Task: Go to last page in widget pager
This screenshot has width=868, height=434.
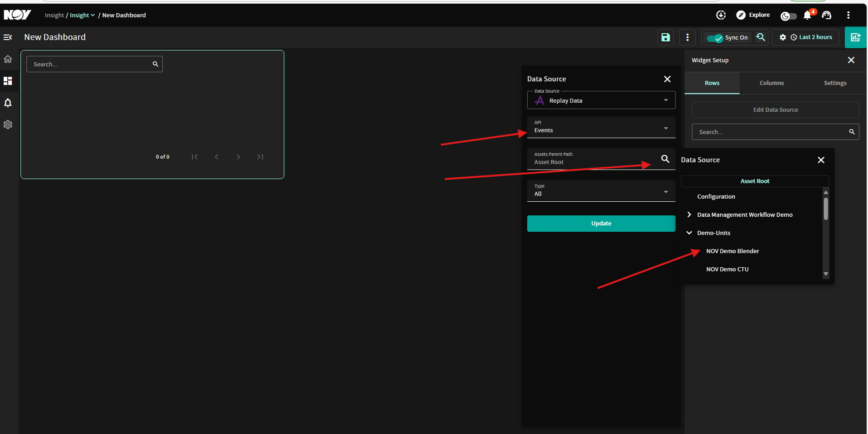Action: 260,157
